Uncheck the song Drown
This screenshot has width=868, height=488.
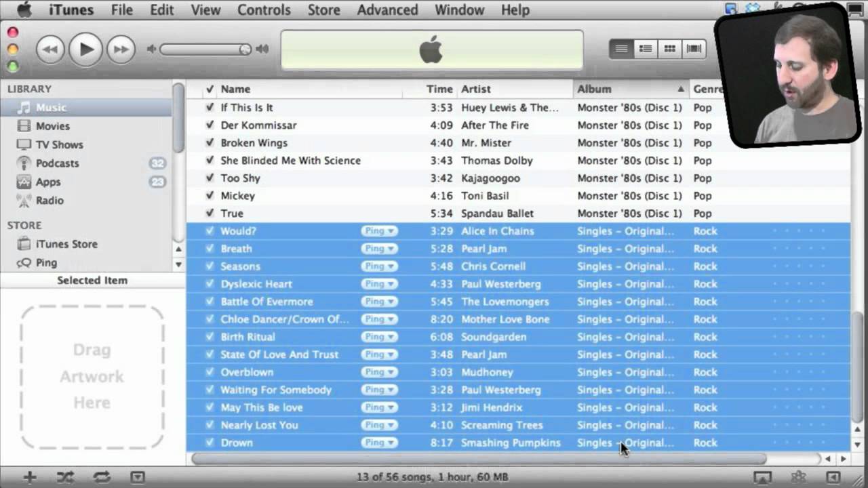[x=210, y=443]
